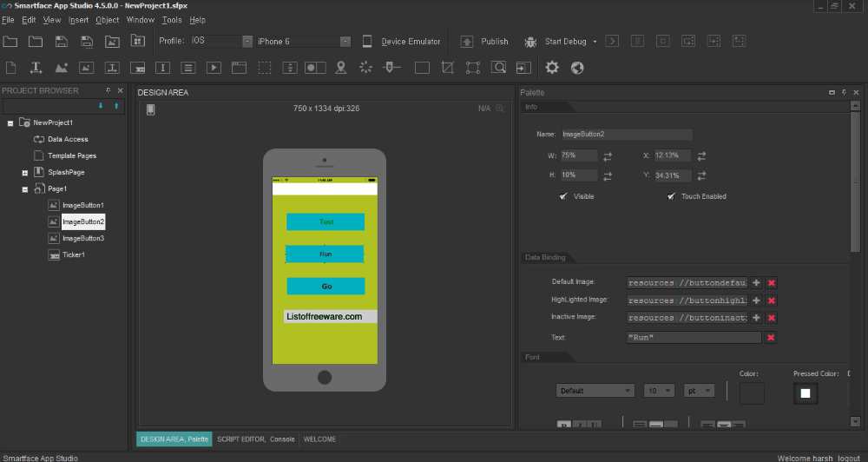Click the Publish button
The height and width of the screenshot is (462, 868).
pyautogui.click(x=484, y=42)
